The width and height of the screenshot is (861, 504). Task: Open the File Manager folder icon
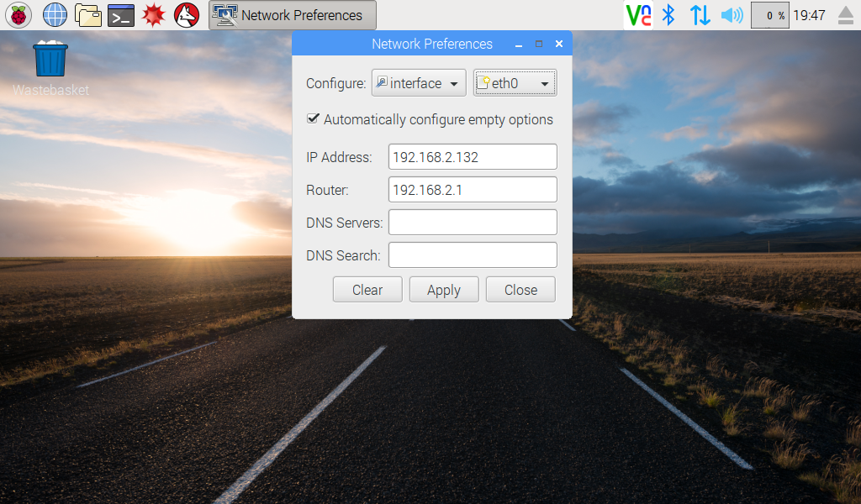point(87,15)
